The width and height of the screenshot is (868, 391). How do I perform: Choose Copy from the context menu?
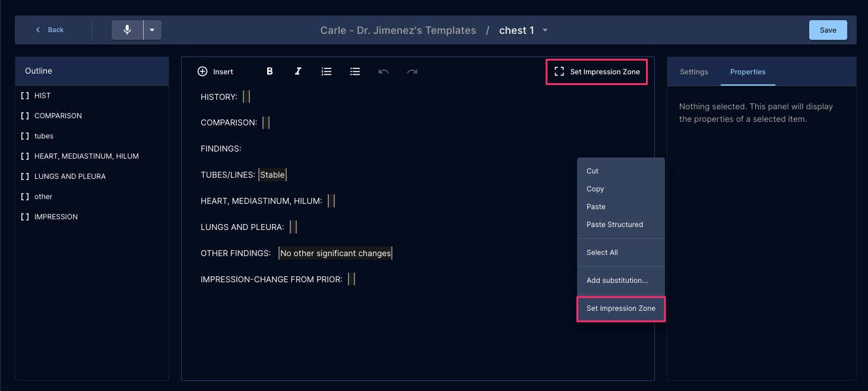pos(620,189)
